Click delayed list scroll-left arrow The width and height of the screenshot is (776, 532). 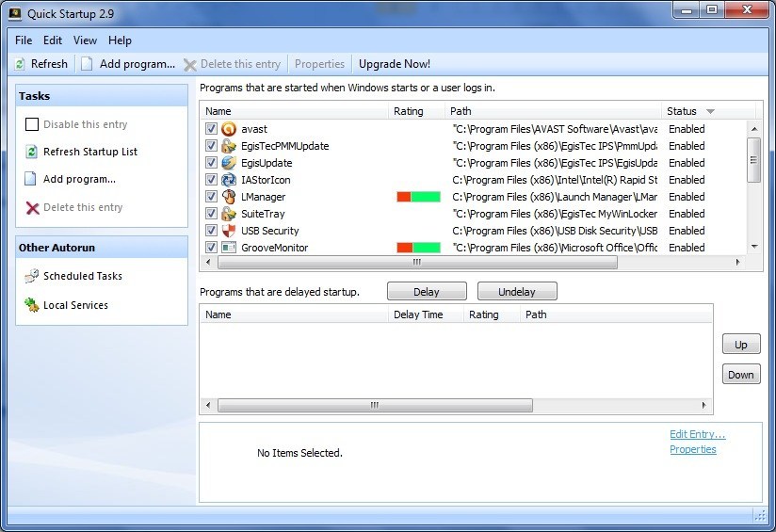tap(208, 405)
